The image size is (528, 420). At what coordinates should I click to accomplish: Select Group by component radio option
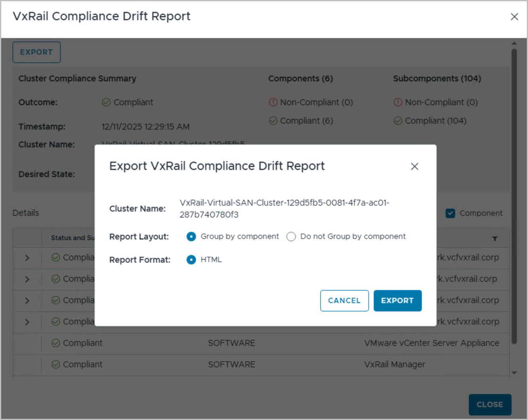191,237
